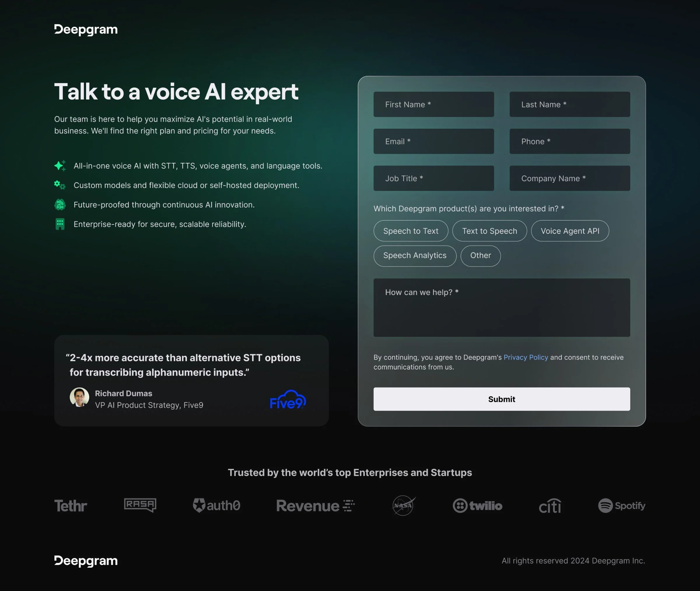Click the Deepgram logo in the footer
Image resolution: width=700 pixels, height=591 pixels.
pos(86,561)
